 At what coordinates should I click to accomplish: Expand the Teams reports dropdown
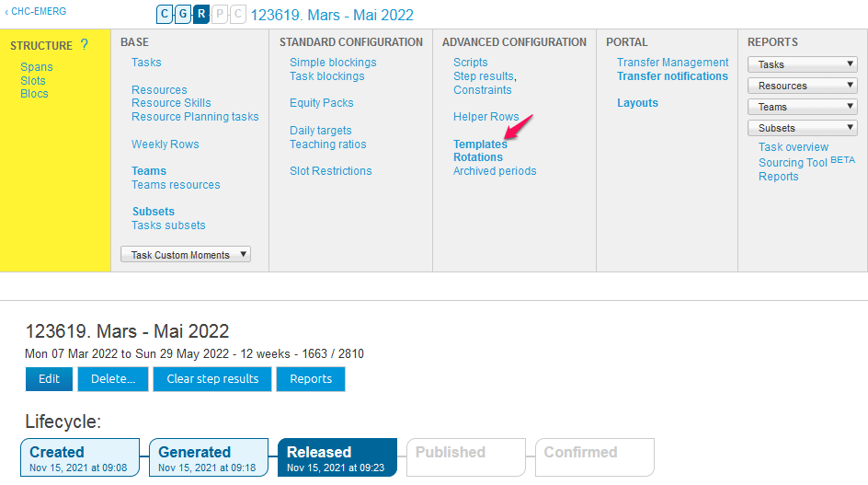(802, 107)
